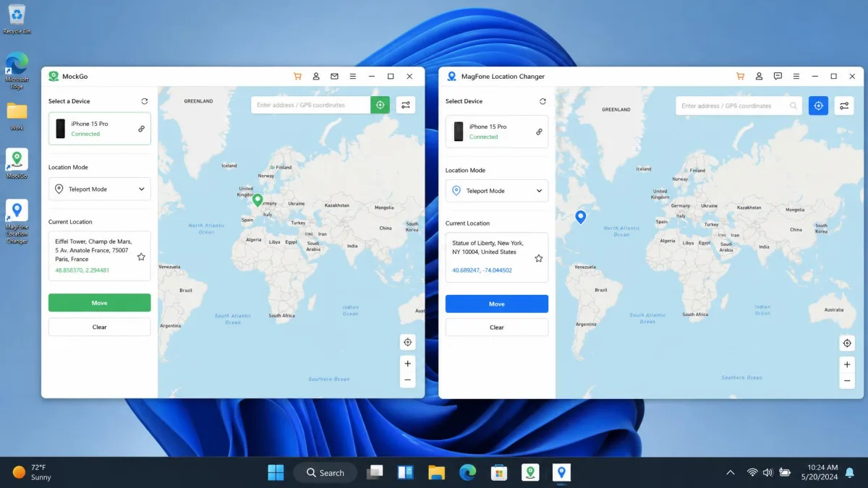Screen dimensions: 868x488
Task: Click Clear button in MockGo
Action: [x=100, y=327]
